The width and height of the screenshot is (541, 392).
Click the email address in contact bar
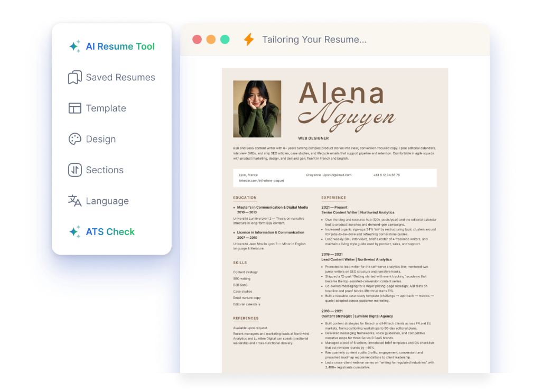(329, 175)
